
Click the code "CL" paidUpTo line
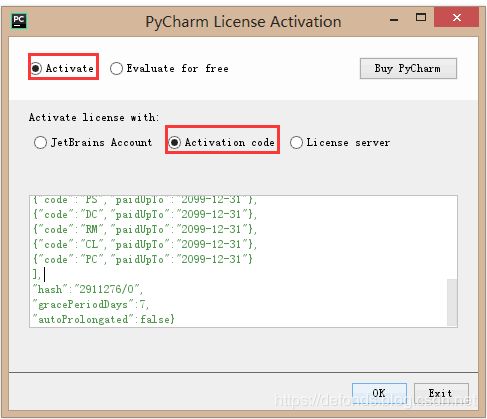145,244
